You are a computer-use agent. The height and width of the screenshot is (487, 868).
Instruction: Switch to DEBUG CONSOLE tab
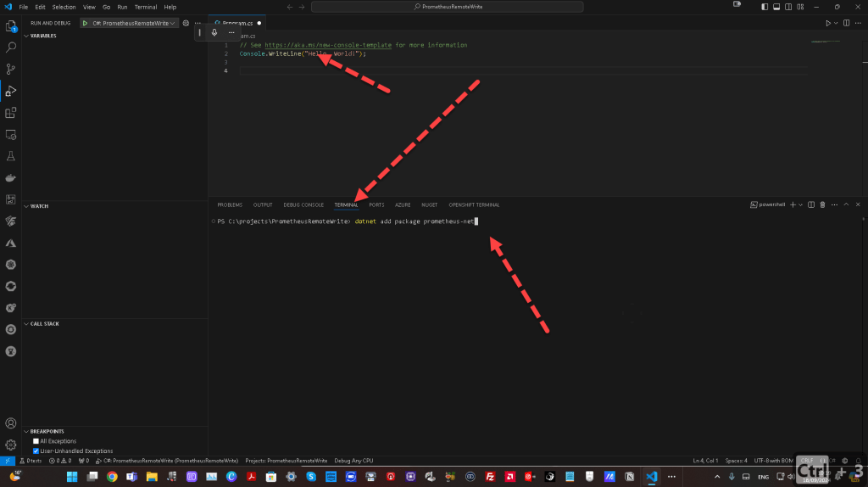click(x=303, y=205)
